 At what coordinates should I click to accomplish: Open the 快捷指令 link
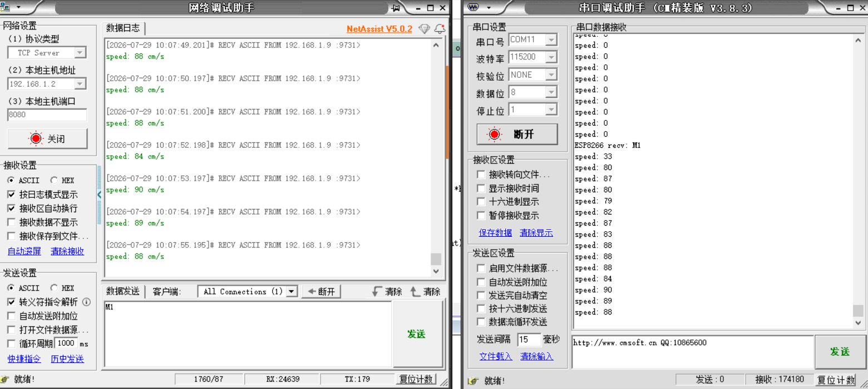(24, 359)
